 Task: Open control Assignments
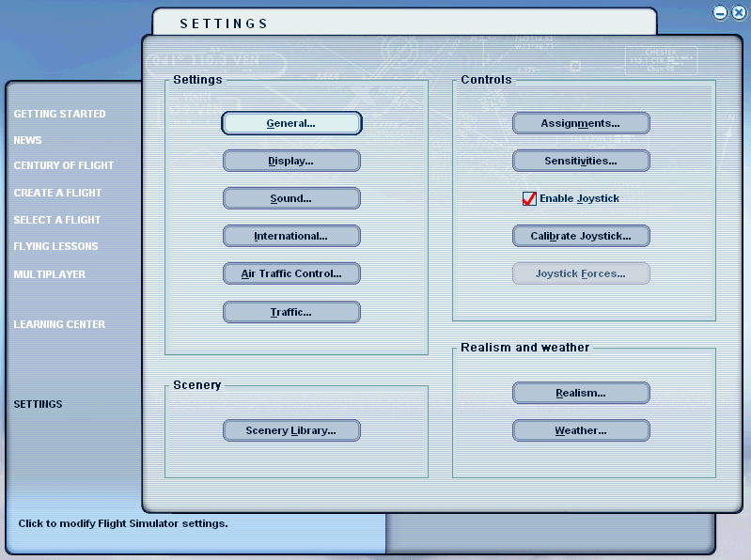[x=581, y=123]
